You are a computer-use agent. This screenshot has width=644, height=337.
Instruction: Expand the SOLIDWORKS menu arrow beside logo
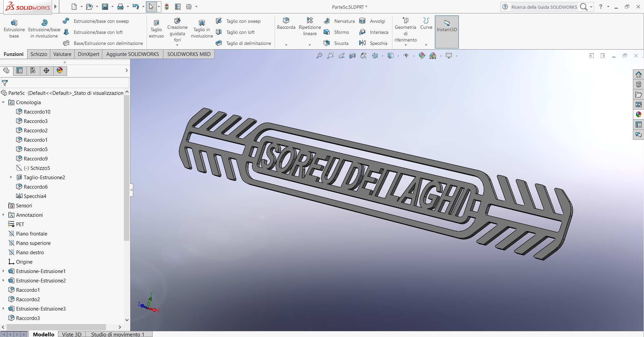click(x=55, y=6)
